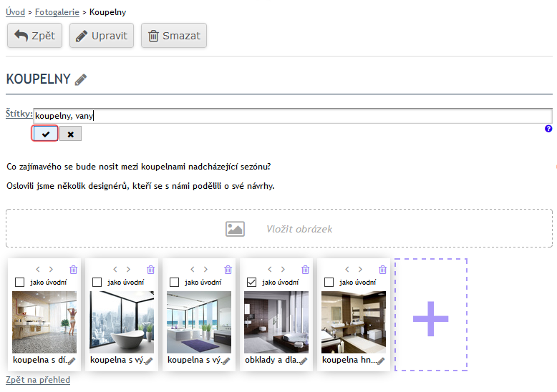Image resolution: width=557 pixels, height=392 pixels.
Task: Cancel tag editing with the X button
Action: [70, 134]
